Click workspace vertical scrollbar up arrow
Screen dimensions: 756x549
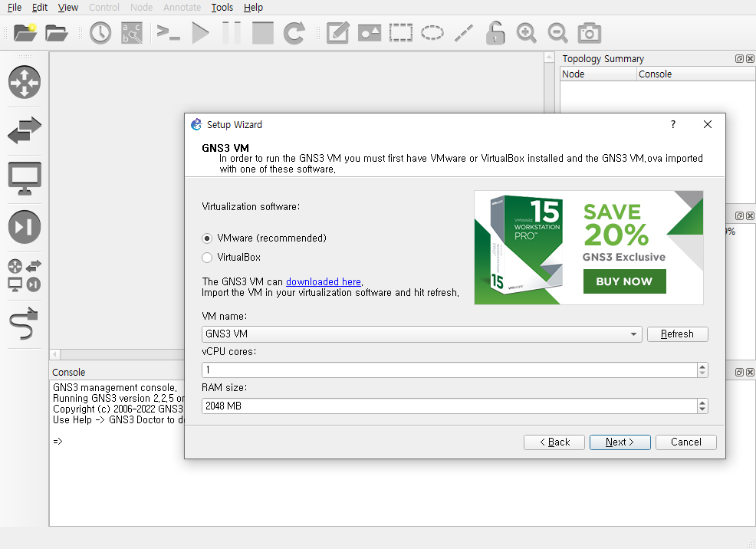549,58
